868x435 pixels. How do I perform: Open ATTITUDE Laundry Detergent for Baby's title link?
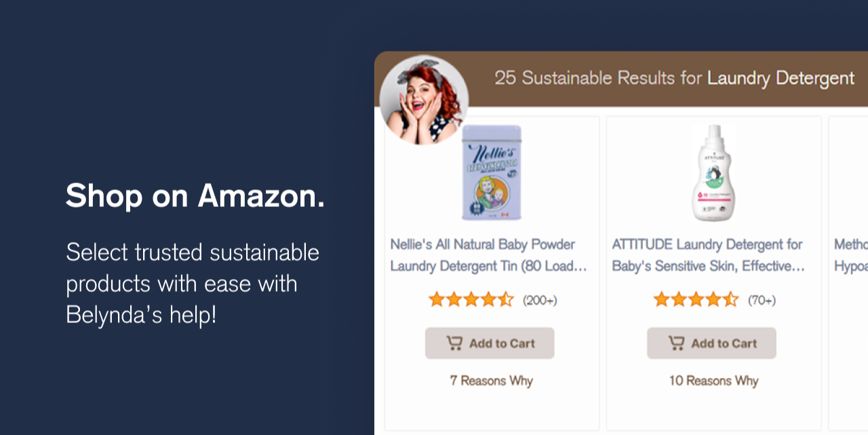[x=709, y=255]
